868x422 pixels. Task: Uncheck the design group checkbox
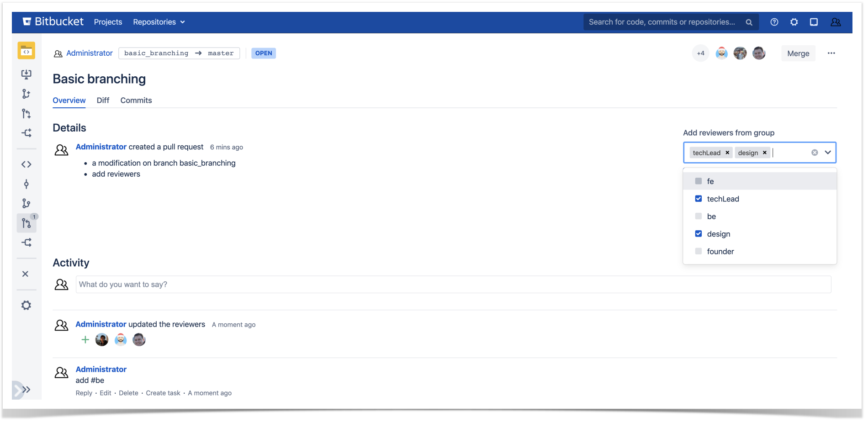pyautogui.click(x=698, y=234)
